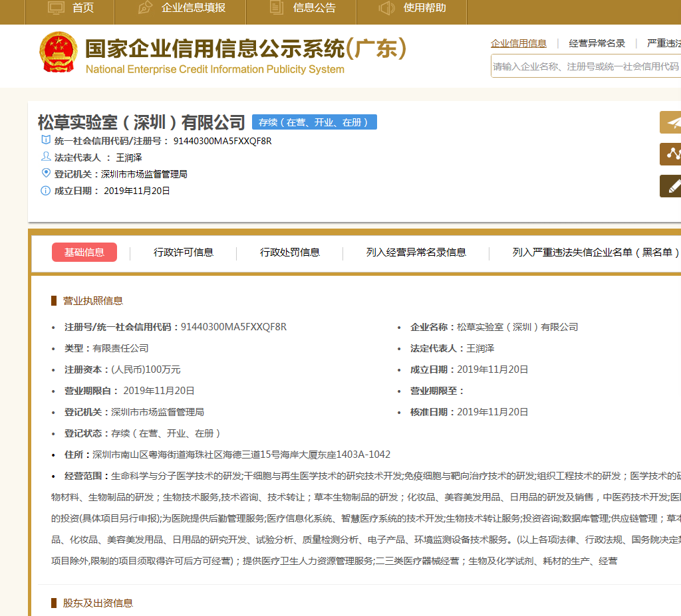Click the relationship graph icon button
681x616 pixels.
click(x=670, y=154)
